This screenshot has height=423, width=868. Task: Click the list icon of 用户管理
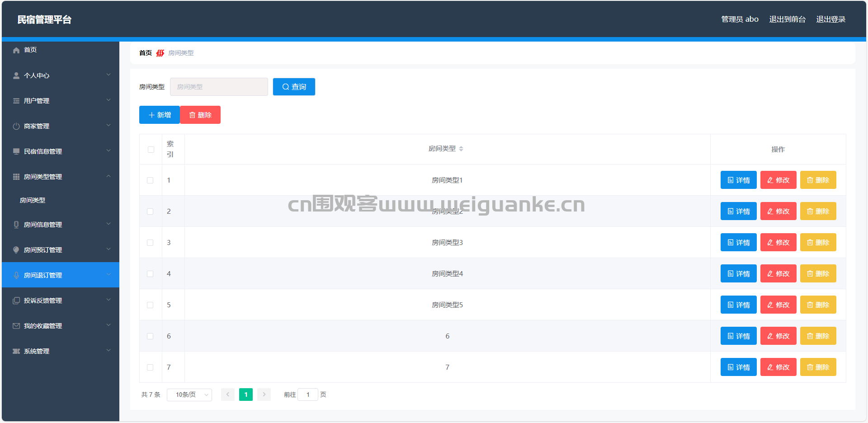pyautogui.click(x=16, y=101)
